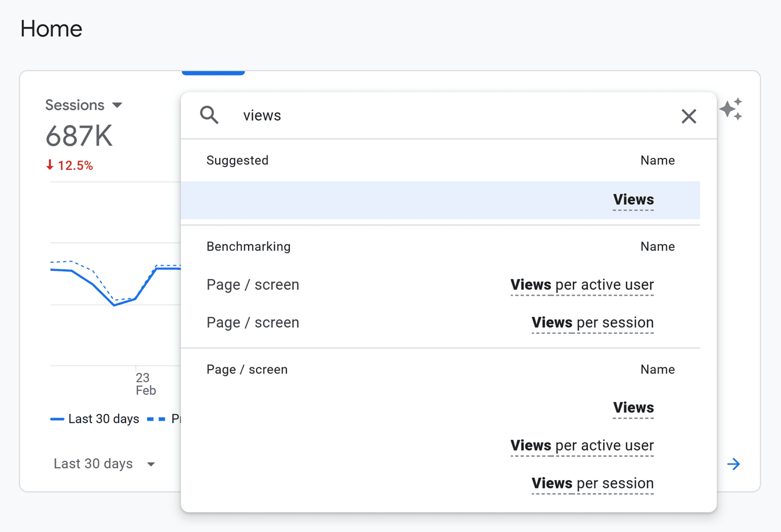
Task: Select Views per active user under Benchmarking
Action: pos(581,285)
